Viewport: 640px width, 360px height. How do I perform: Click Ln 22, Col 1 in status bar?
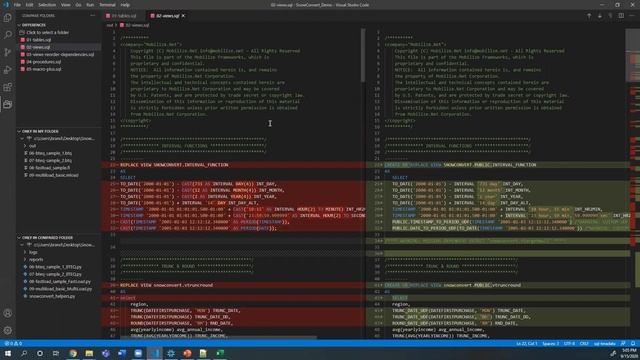point(527,344)
